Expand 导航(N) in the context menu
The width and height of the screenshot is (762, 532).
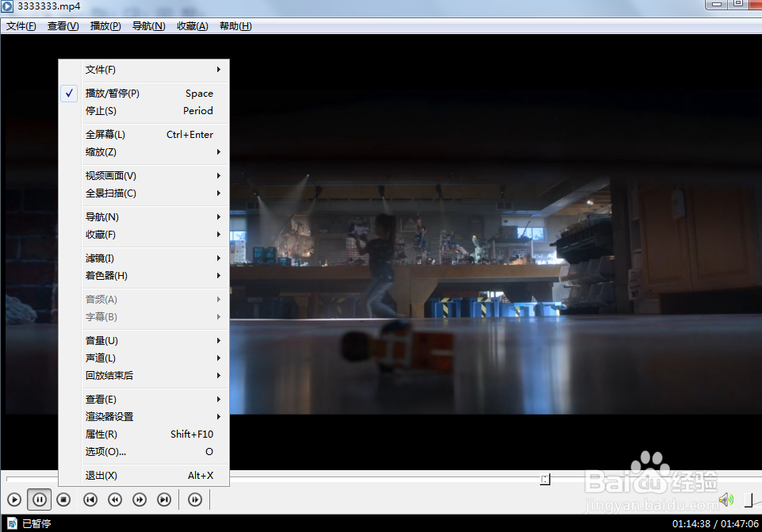coord(144,217)
